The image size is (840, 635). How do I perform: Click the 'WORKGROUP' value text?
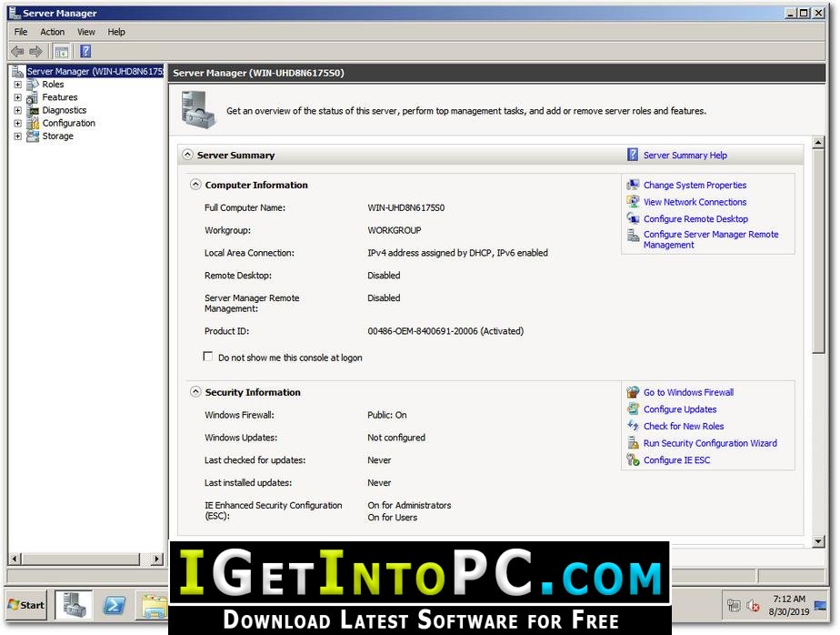coord(395,230)
